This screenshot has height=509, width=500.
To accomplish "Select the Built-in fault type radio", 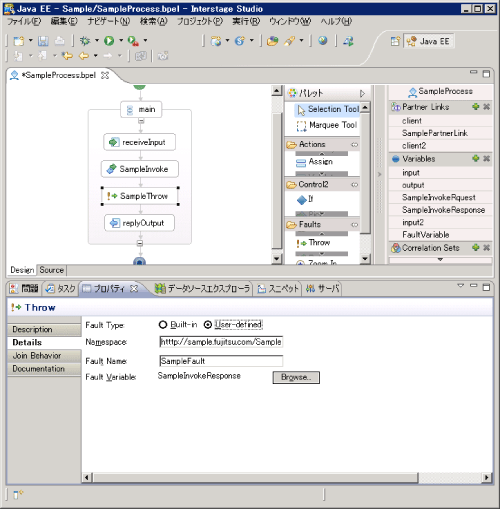I will click(x=163, y=324).
